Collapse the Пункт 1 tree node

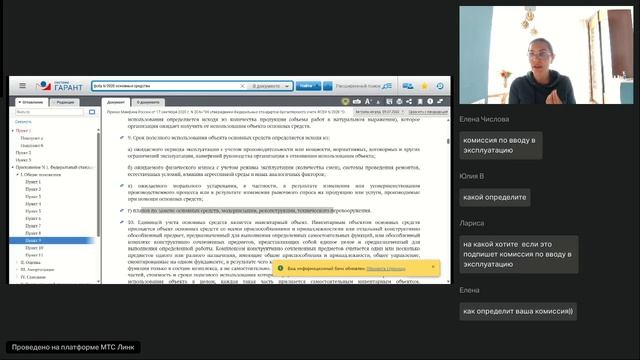(x=13, y=131)
